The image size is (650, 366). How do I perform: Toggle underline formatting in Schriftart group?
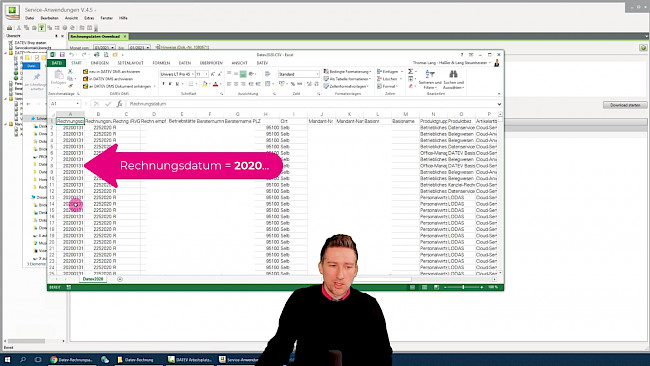177,84
